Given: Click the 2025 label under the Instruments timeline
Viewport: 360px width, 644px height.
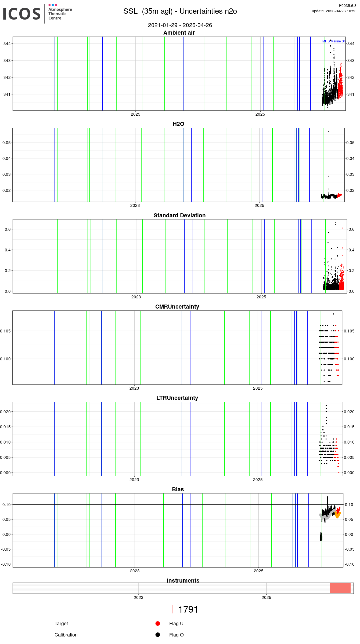Looking at the screenshot, I should coord(266,597).
